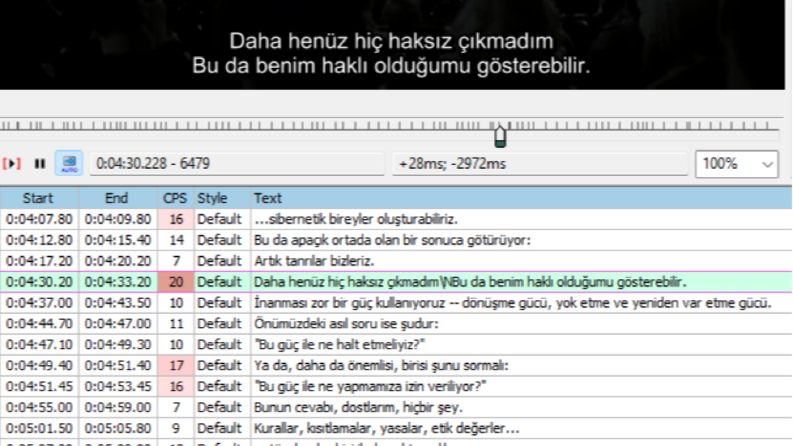793x446 pixels.
Task: Click end time 0:04:59.00
Action: (118, 407)
